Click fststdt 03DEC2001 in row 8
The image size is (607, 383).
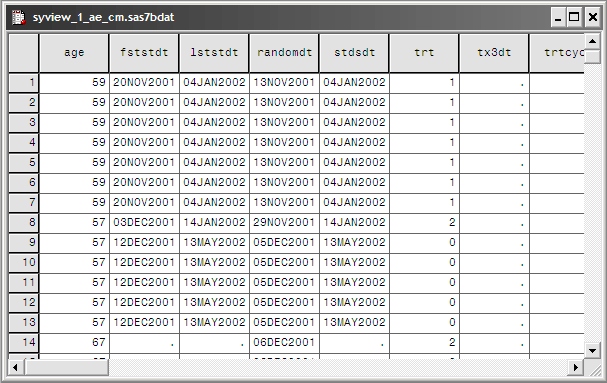coord(144,223)
